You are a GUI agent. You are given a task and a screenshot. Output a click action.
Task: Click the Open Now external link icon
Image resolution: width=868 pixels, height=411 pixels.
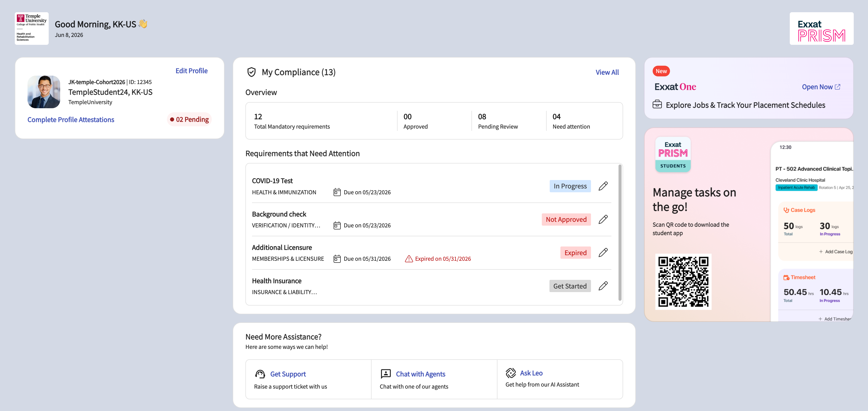pyautogui.click(x=838, y=87)
